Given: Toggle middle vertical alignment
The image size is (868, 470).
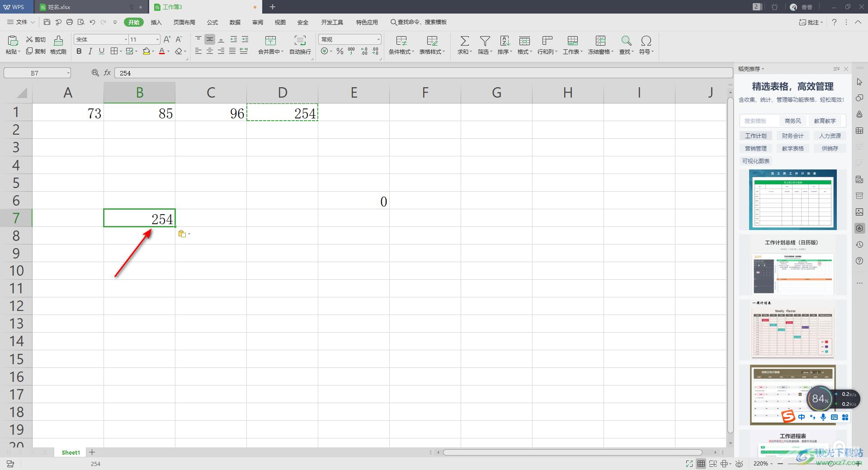Looking at the screenshot, I should (210, 39).
